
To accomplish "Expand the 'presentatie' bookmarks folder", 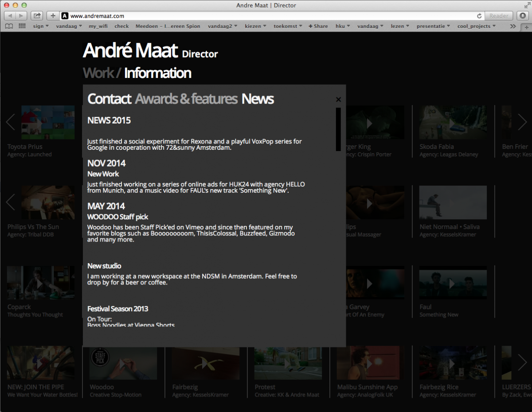I will pos(433,26).
